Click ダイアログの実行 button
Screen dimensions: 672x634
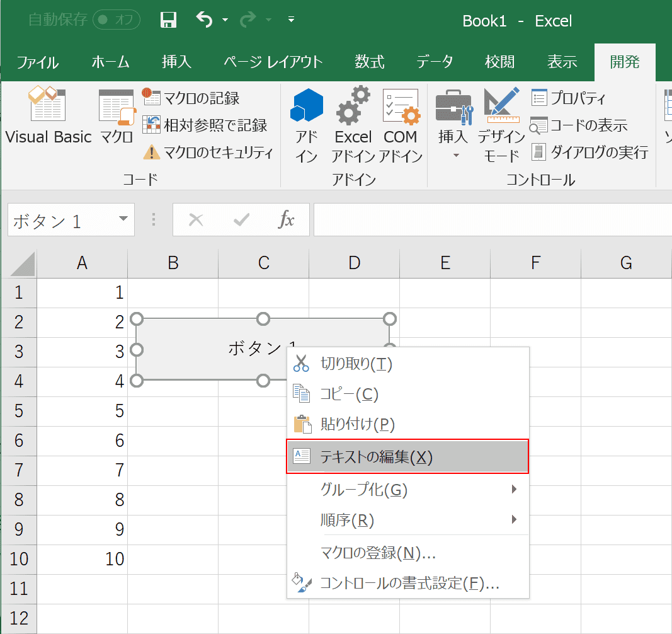click(x=589, y=153)
